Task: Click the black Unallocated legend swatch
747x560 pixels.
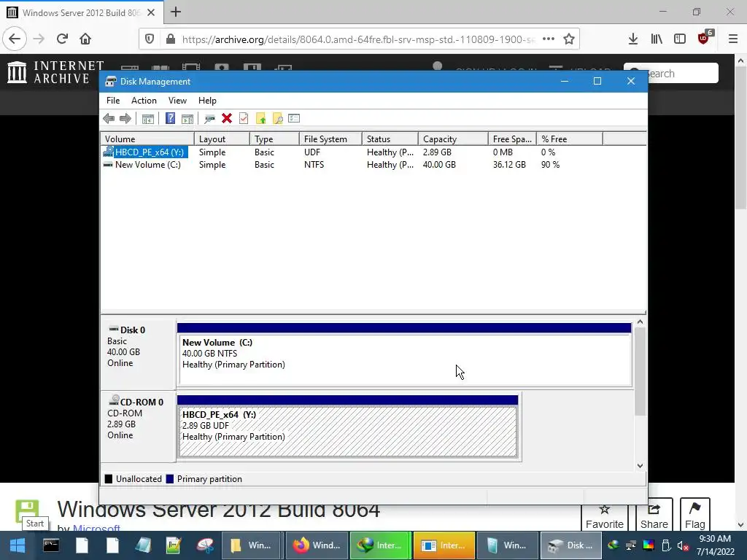Action: coord(109,479)
